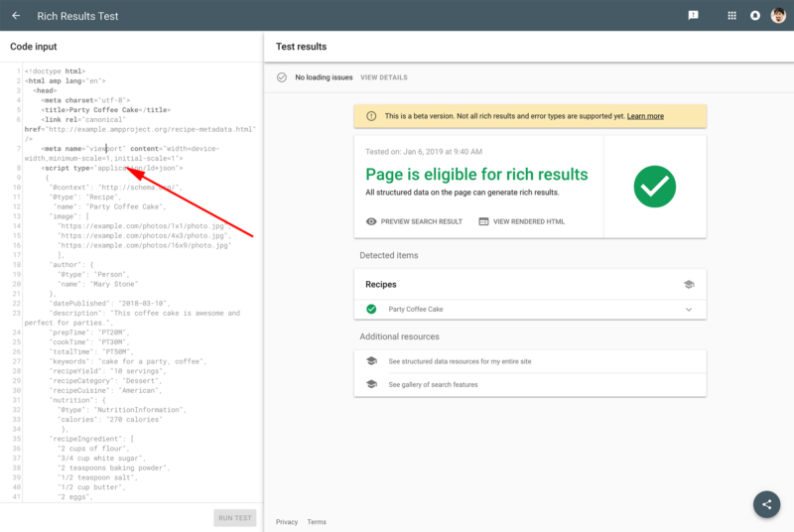Click View Rendered HTML
794x532 pixels.
tap(521, 221)
